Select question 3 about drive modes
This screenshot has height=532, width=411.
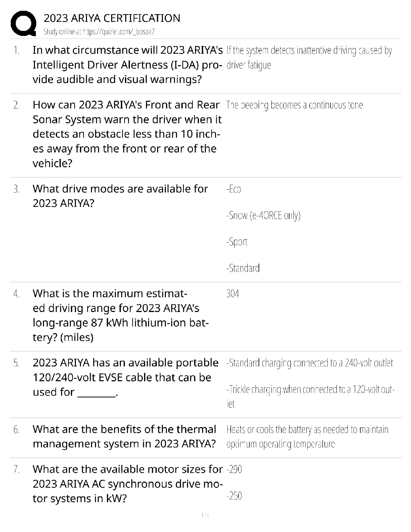120,196
